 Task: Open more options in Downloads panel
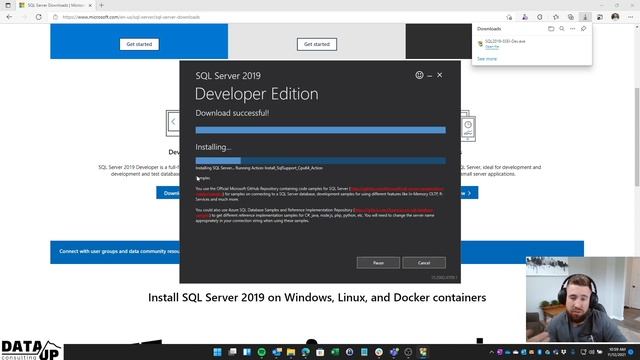point(573,29)
